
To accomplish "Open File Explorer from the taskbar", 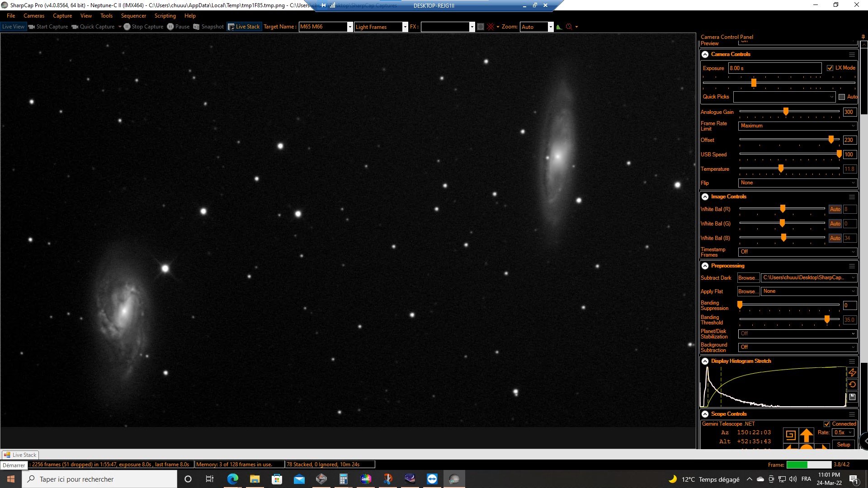I will point(255,479).
